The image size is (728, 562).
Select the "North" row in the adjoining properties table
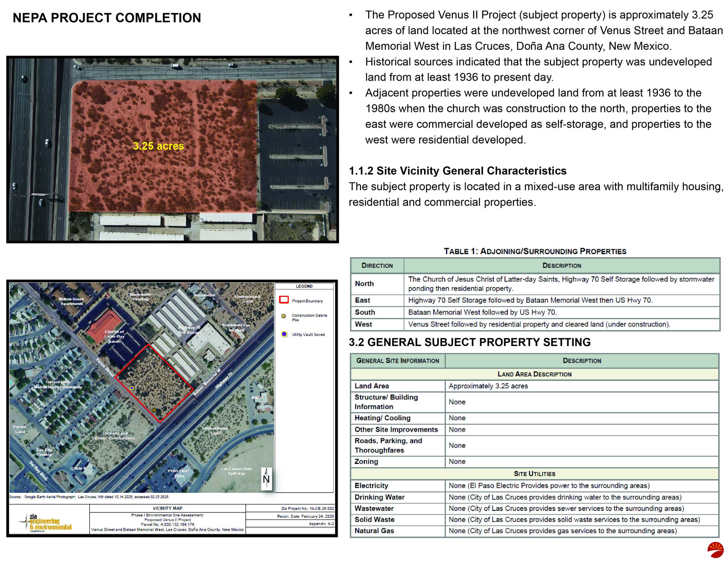364,284
